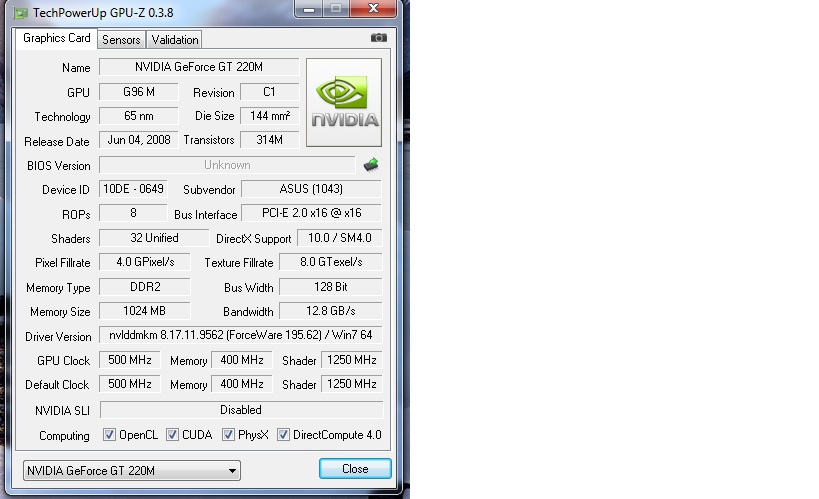This screenshot has height=499, width=819.
Task: Click the Default Clock row Memory 400 MHz field
Action: pos(242,384)
